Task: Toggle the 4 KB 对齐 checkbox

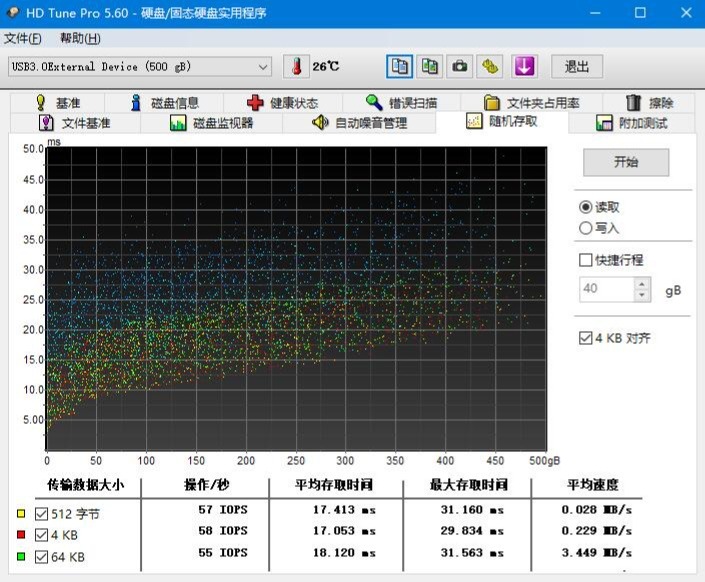Action: tap(586, 338)
